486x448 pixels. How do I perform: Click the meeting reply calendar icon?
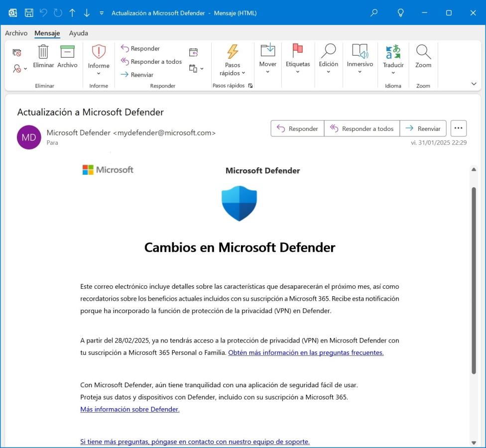193,52
